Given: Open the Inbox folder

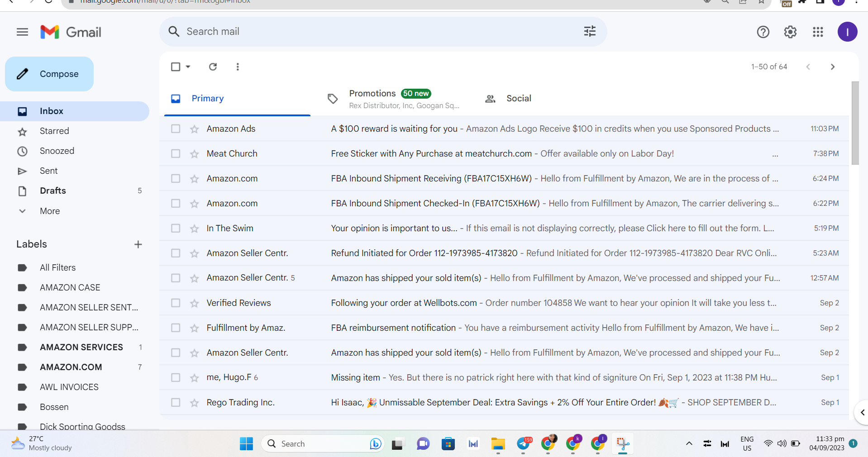Looking at the screenshot, I should 75,111.
